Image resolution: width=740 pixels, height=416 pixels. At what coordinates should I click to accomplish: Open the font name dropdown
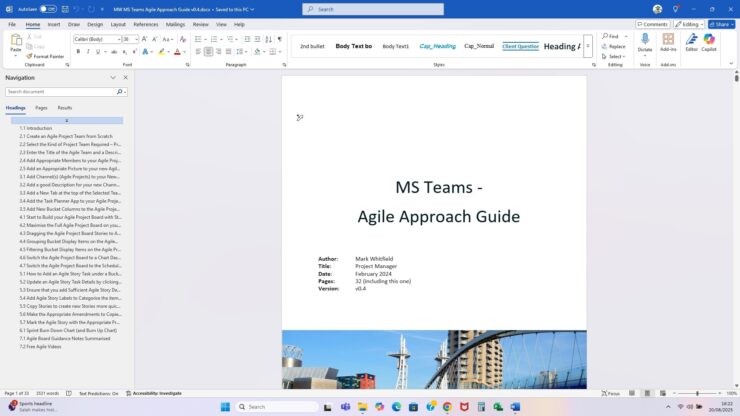pos(118,39)
